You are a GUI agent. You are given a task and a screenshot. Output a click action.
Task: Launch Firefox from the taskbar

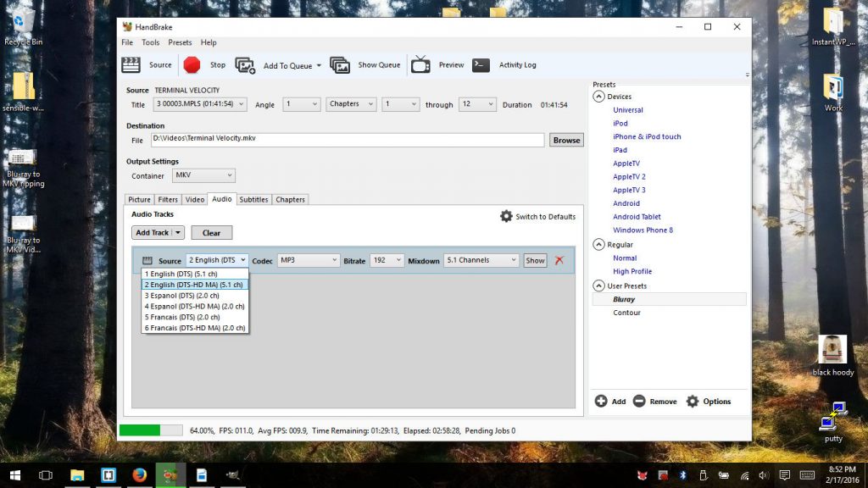coord(140,475)
